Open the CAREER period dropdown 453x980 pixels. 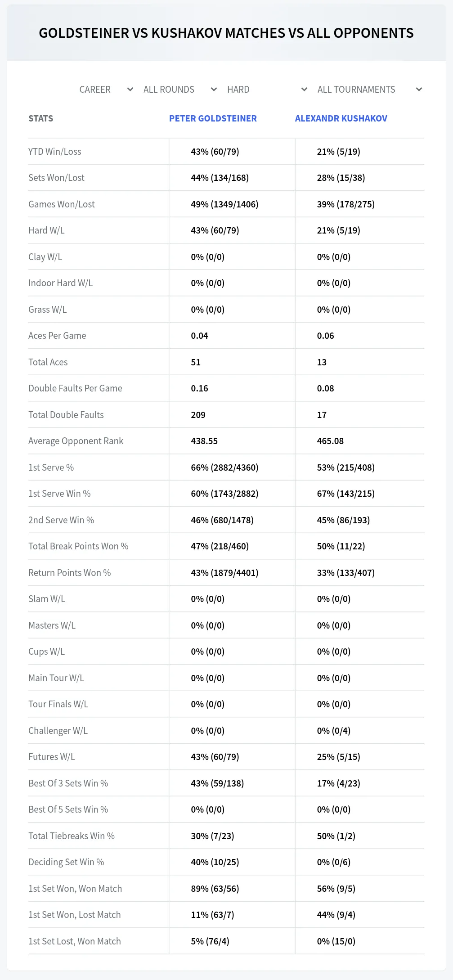[106, 90]
